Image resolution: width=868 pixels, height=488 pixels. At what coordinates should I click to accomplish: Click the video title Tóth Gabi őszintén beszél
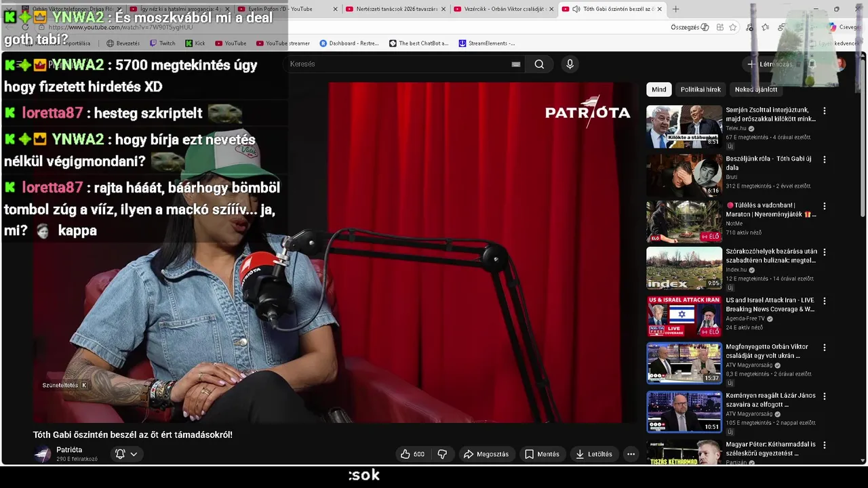[133, 434]
